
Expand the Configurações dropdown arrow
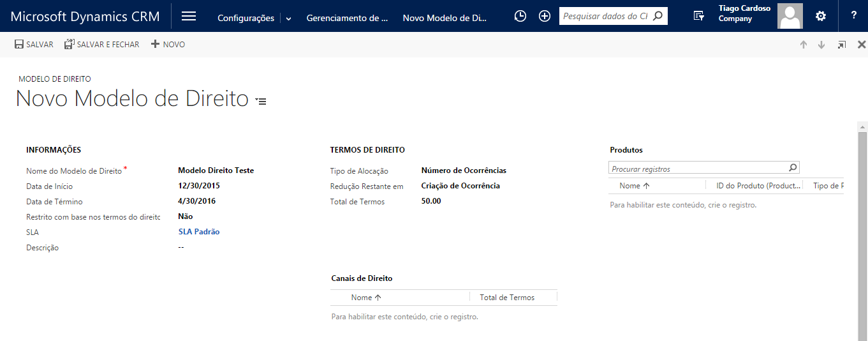click(x=288, y=19)
